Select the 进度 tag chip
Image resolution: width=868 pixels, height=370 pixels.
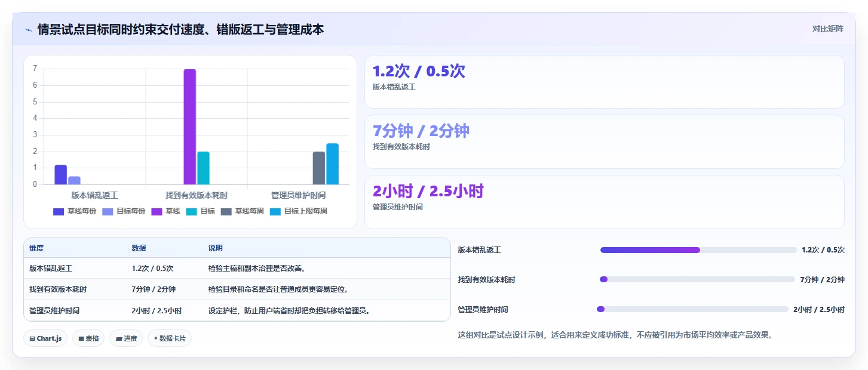coord(126,338)
